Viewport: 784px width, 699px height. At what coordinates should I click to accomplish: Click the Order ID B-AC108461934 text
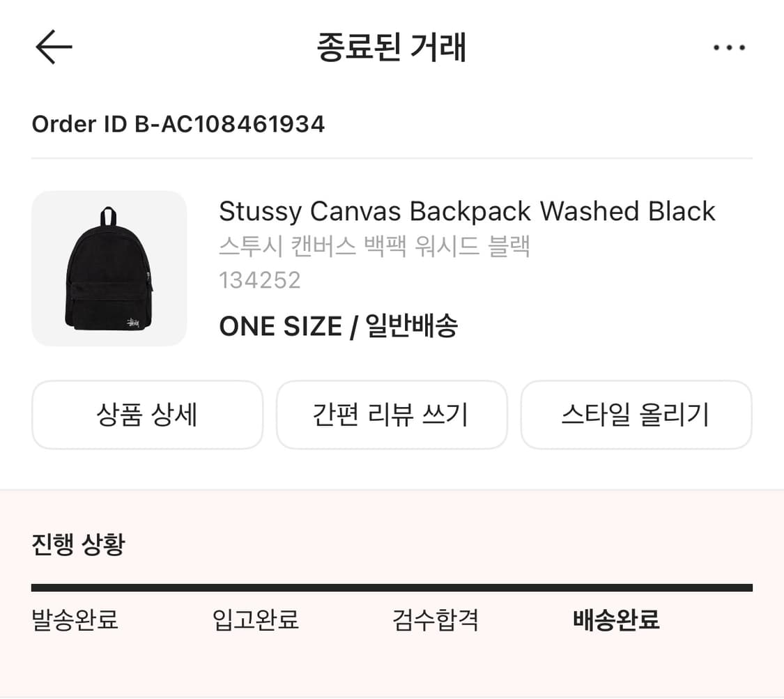coord(178,124)
